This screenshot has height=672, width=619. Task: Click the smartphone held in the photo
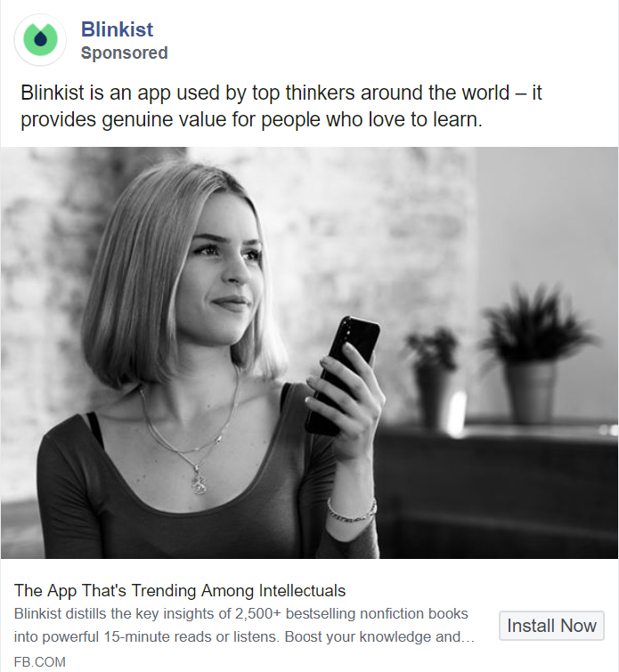point(343,375)
